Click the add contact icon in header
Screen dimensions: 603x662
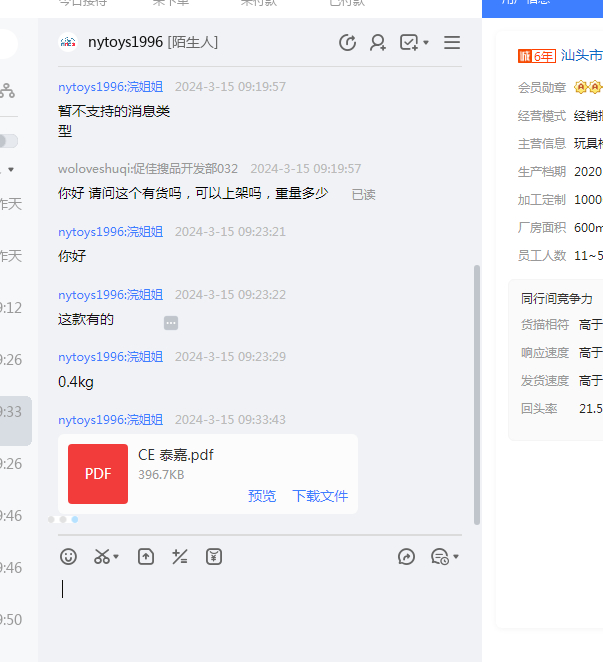[378, 43]
